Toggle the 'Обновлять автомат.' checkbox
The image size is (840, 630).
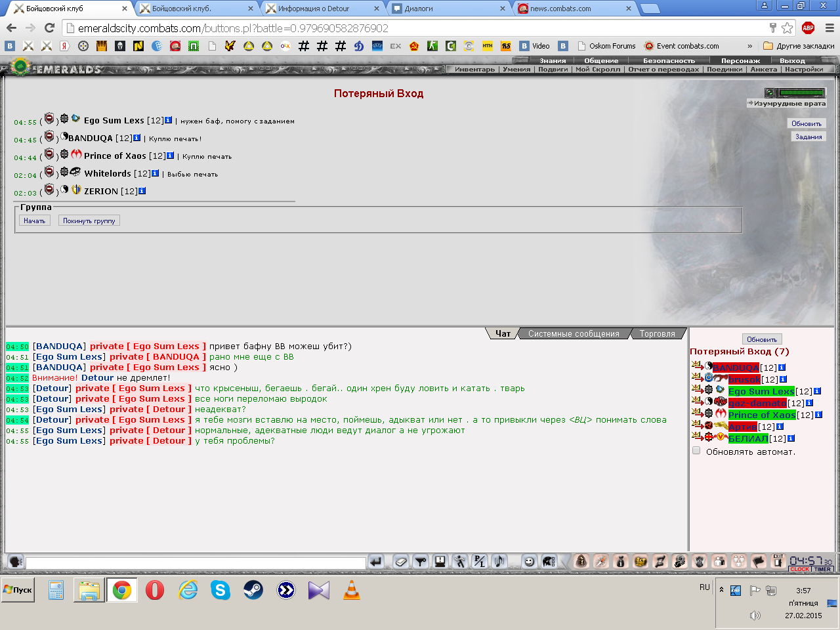point(696,451)
